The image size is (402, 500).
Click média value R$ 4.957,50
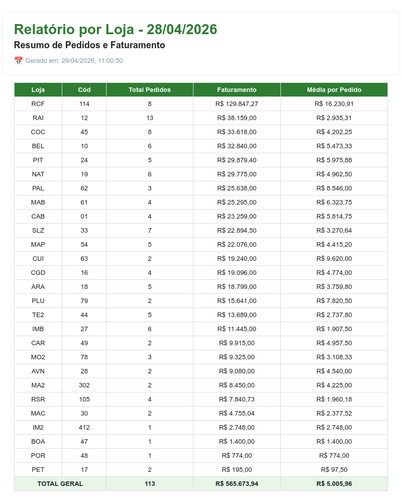[334, 343]
